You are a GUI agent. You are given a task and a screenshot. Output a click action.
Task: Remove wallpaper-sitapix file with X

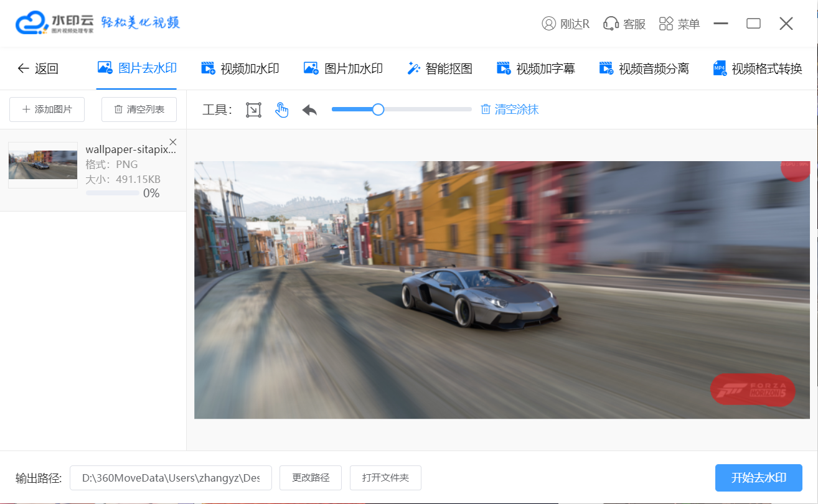point(173,141)
